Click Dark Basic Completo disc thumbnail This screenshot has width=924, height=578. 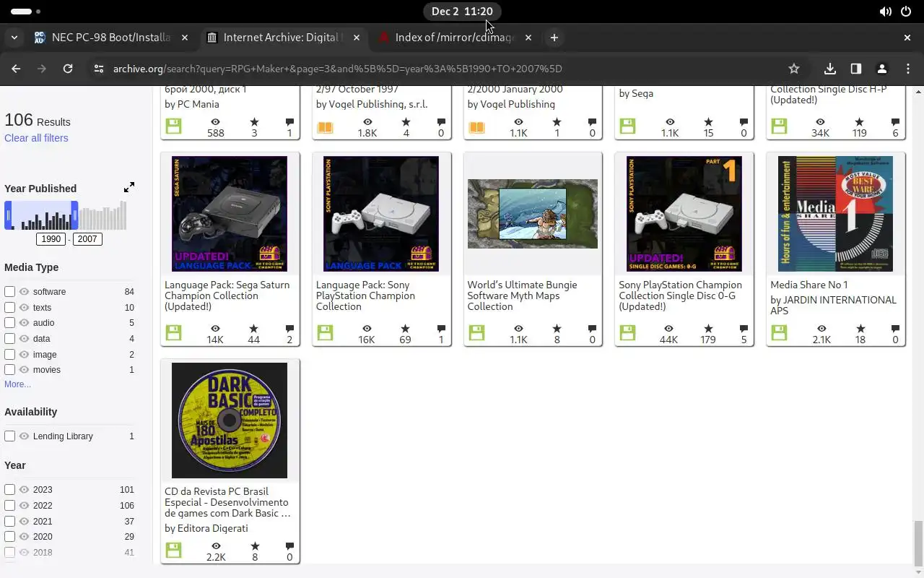[230, 420]
